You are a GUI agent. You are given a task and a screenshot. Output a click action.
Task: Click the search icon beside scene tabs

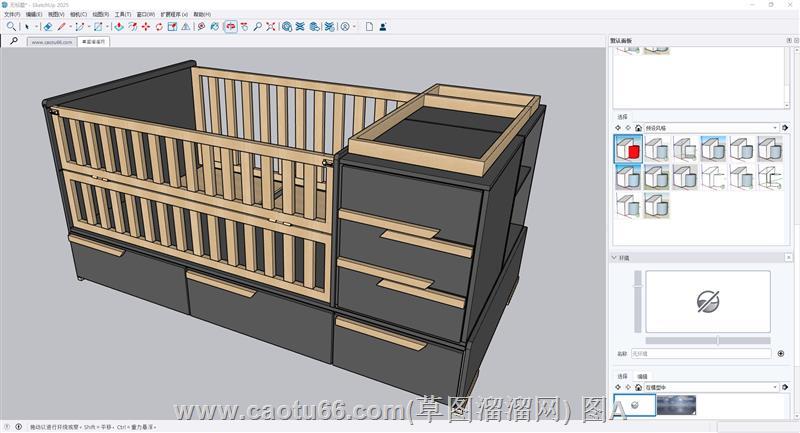14,41
